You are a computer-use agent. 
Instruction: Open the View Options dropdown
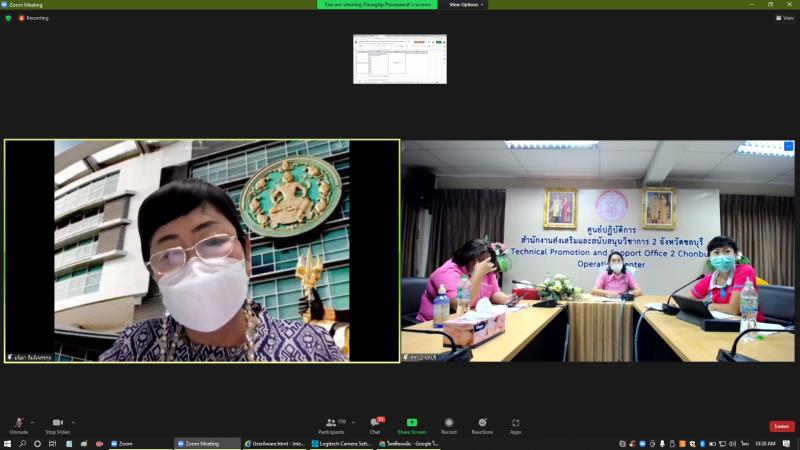[466, 5]
